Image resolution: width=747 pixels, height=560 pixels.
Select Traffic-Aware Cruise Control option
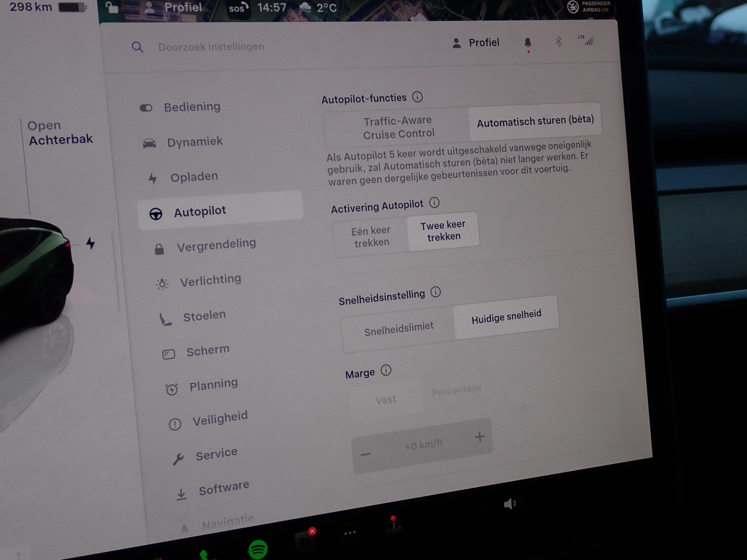[398, 127]
